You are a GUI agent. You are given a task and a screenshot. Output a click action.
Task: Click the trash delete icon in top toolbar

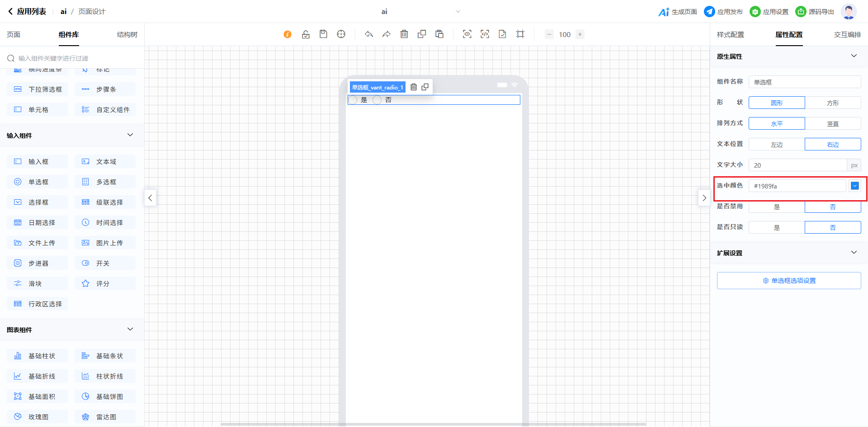coord(404,34)
